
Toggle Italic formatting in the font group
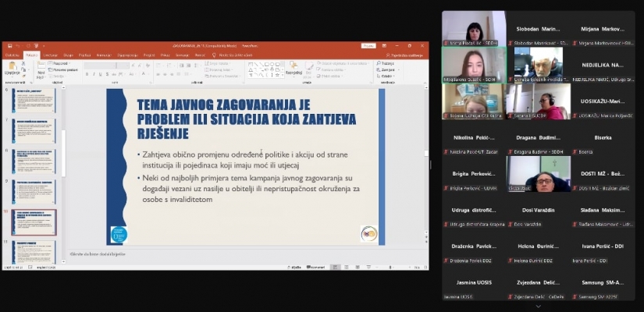[94, 75]
